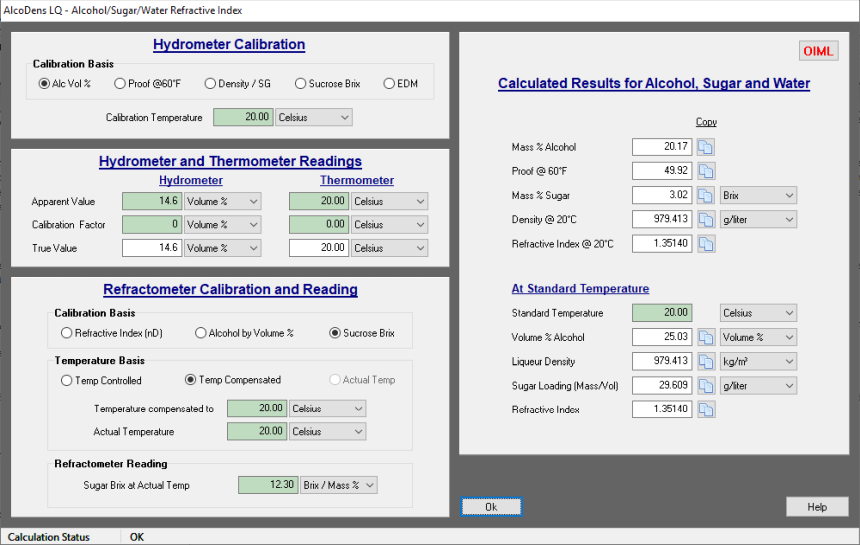Copy the Mass % Sugar result

(706, 195)
